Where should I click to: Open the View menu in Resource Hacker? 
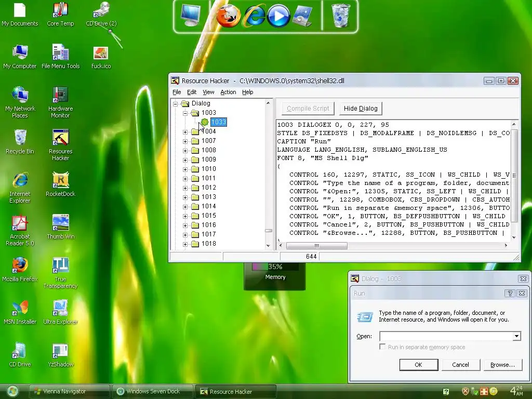tap(208, 92)
